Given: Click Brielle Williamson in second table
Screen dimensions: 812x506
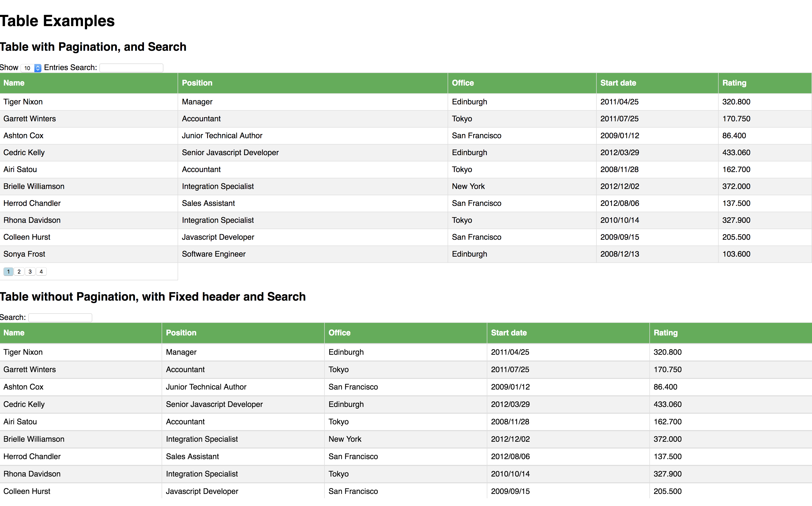Looking at the screenshot, I should pyautogui.click(x=34, y=439).
